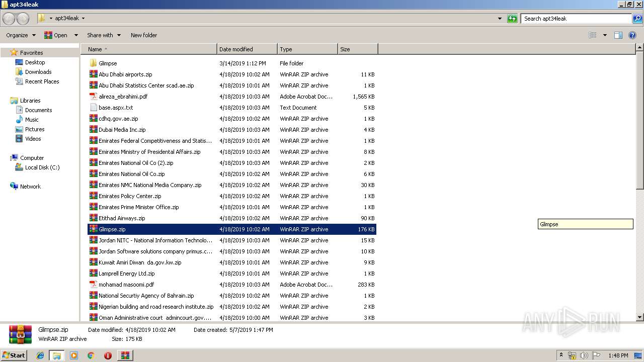Click scrollbar up arrow in file list

click(x=639, y=48)
